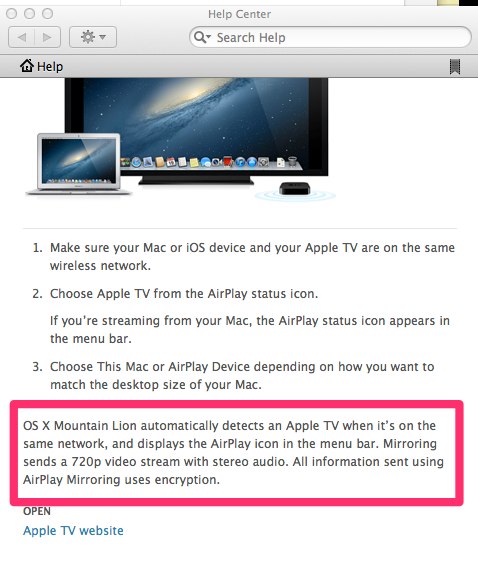Open the gear action menu
The height and width of the screenshot is (571, 478).
[93, 37]
